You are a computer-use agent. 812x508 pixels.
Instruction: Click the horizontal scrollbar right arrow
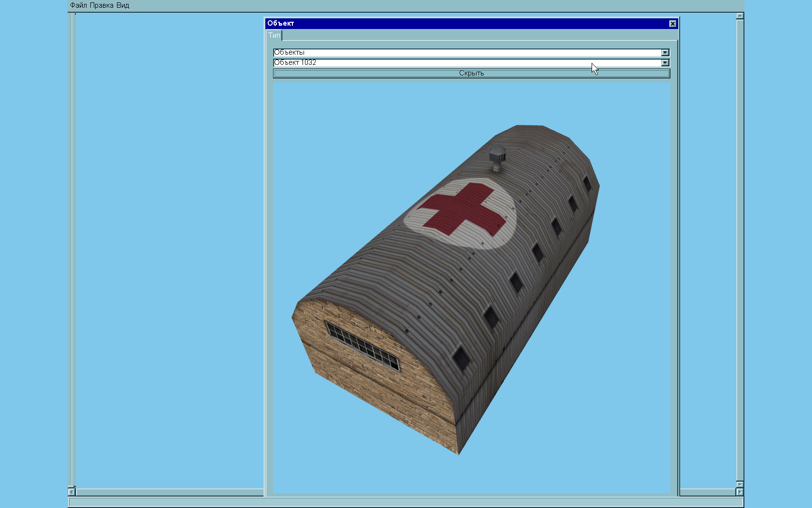pyautogui.click(x=740, y=492)
